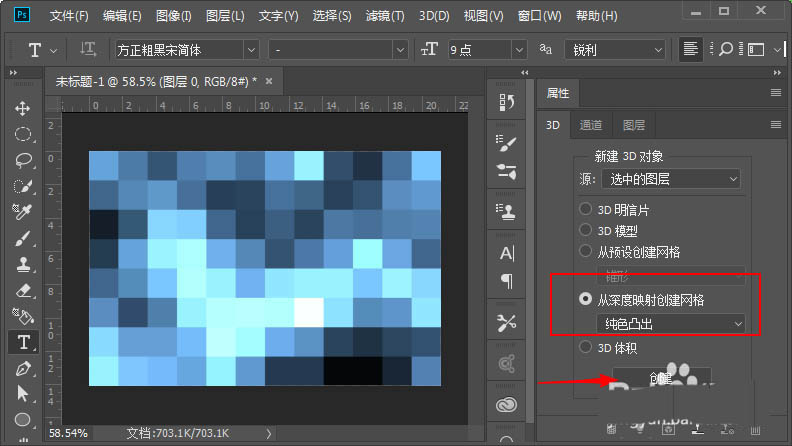Click the left align text button
792x446 pixels.
(x=690, y=49)
